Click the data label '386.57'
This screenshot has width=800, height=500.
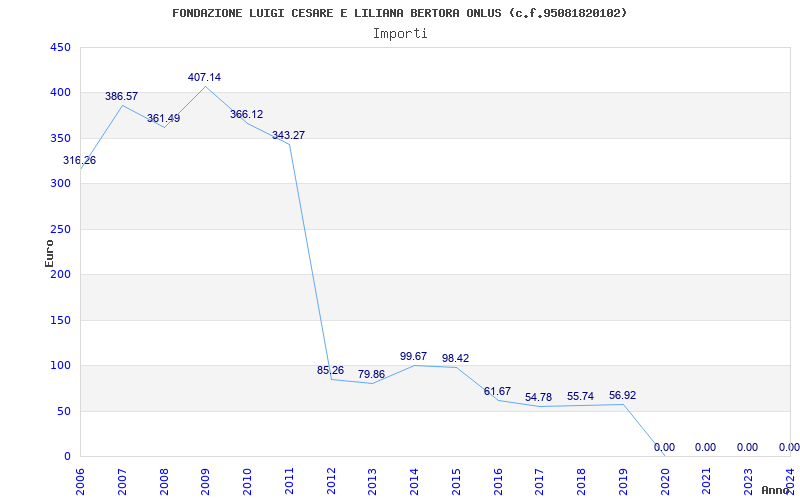121,96
